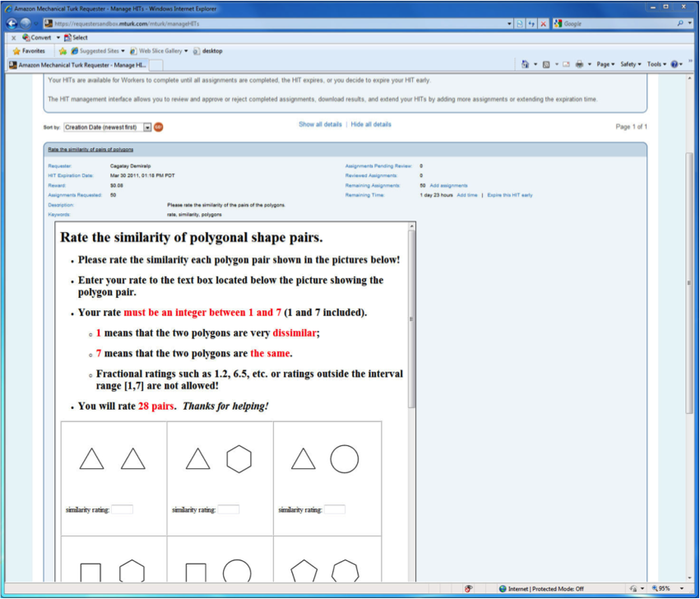This screenshot has height=599, width=700.
Task: Click the similarity rating box under triangle-circle pair
Action: (x=335, y=509)
